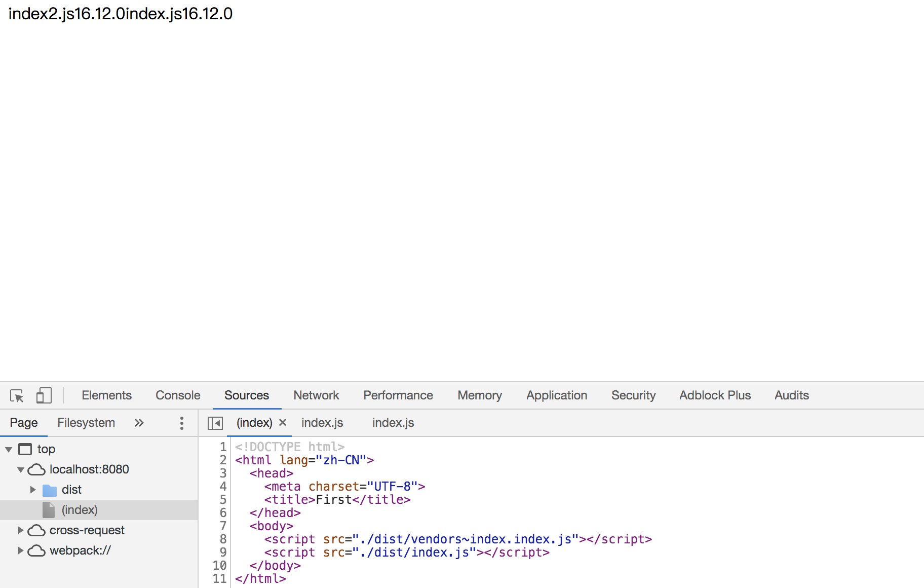Switch to the Audits panel

point(792,395)
